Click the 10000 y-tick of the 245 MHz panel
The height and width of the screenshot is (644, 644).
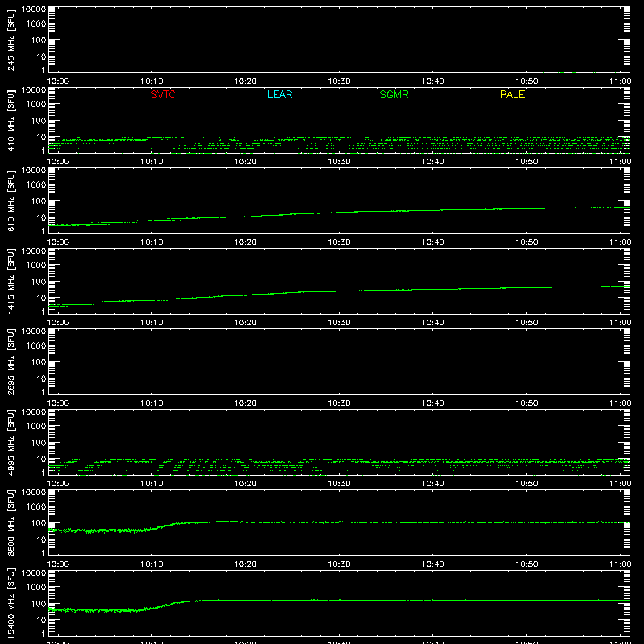pos(34,10)
